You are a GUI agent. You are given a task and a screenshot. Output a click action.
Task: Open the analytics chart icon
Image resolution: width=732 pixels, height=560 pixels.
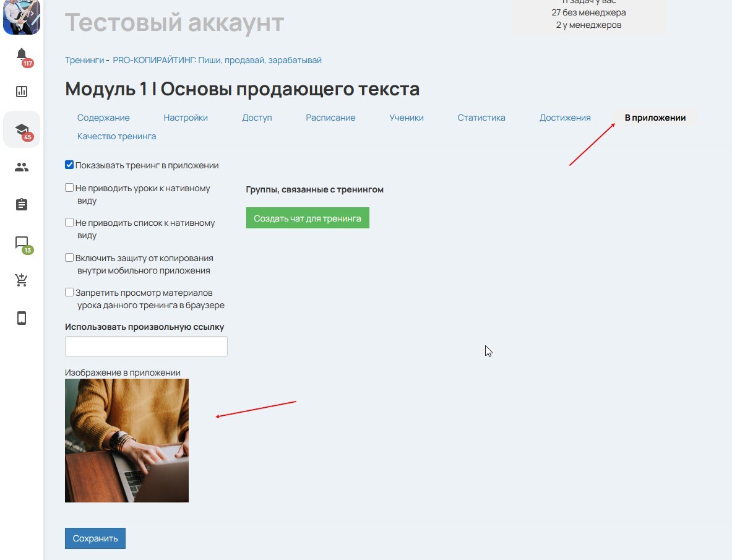click(x=22, y=92)
